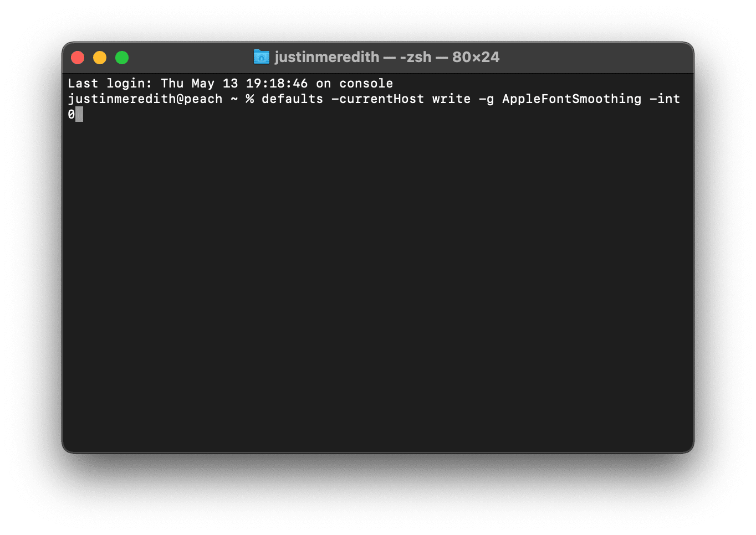Select the 'write' keyword in the command
Viewport: 756px width, 535px height.
point(451,99)
